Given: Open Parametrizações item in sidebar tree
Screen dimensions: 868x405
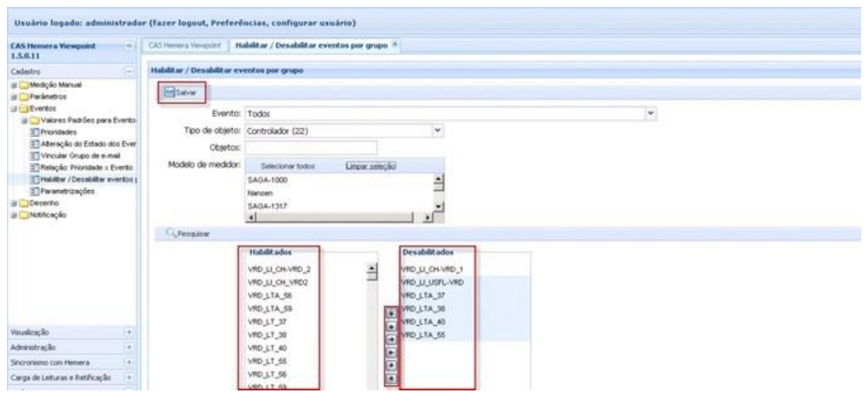Looking at the screenshot, I should pos(58,191).
